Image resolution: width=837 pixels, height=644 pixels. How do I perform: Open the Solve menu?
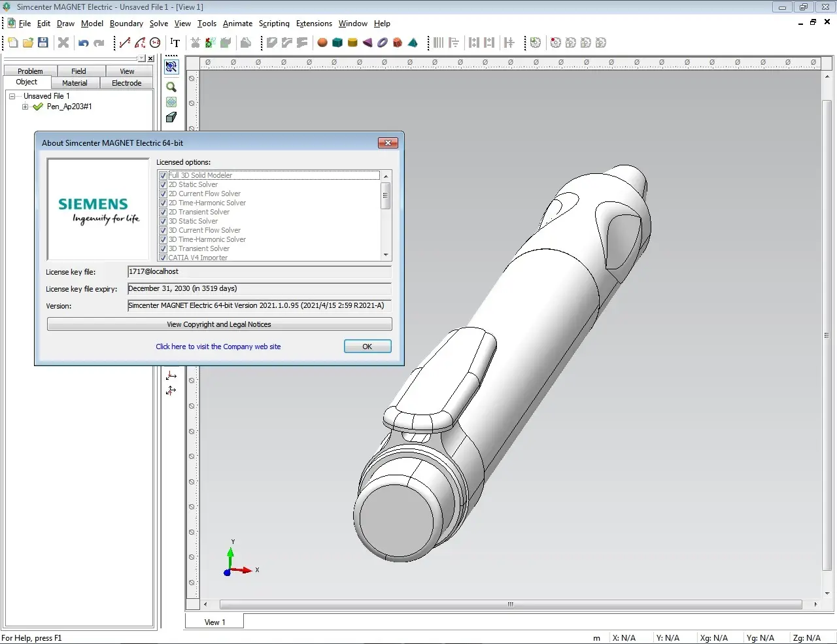pos(158,24)
